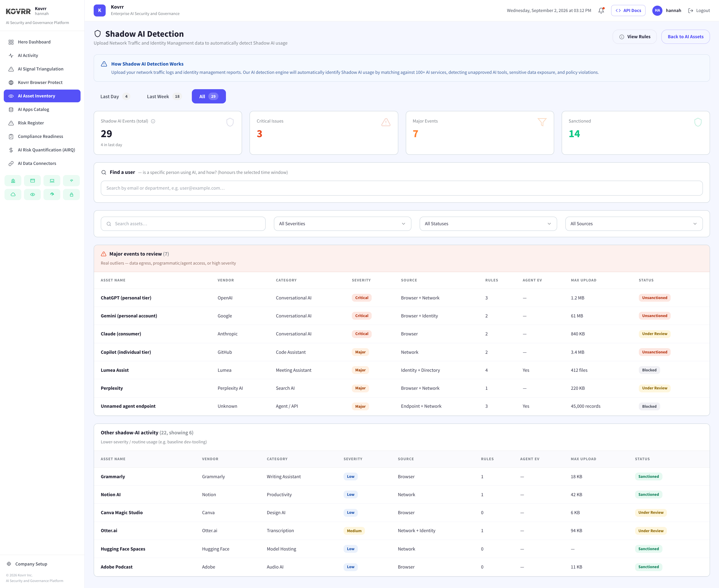Click the Sanctioned badge for Hugging Face Spaces
The width and height of the screenshot is (719, 588).
(648, 549)
